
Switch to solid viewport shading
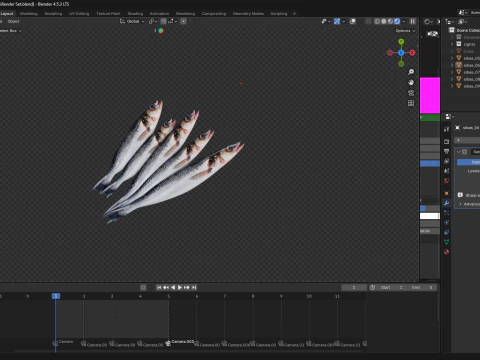click(384, 21)
